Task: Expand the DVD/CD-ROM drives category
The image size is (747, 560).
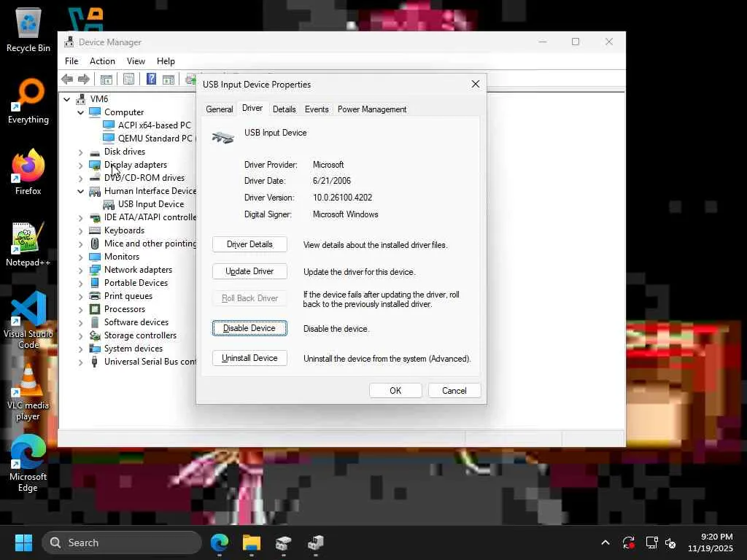Action: (x=80, y=178)
